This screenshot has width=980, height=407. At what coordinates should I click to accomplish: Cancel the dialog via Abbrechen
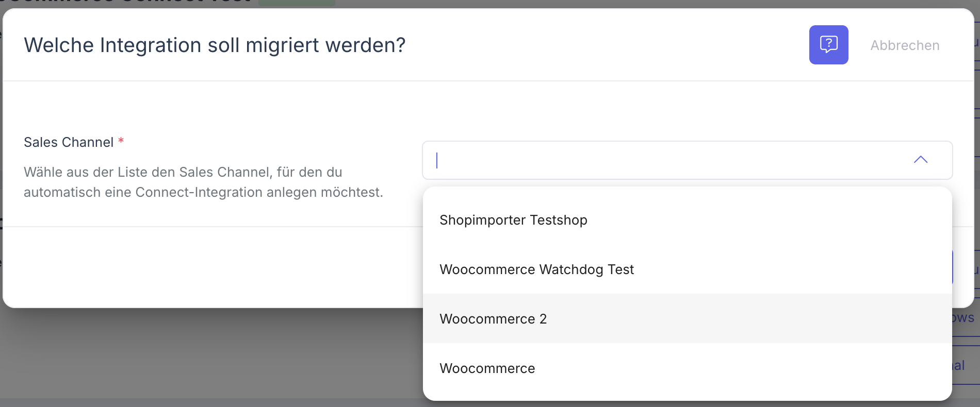click(x=905, y=45)
